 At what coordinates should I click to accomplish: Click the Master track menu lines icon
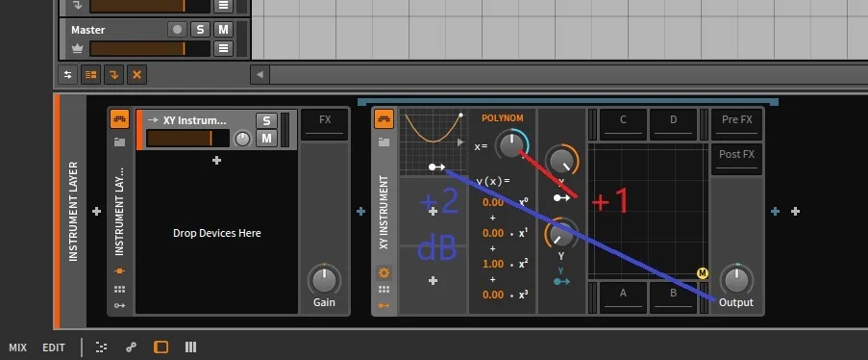pyautogui.click(x=223, y=48)
